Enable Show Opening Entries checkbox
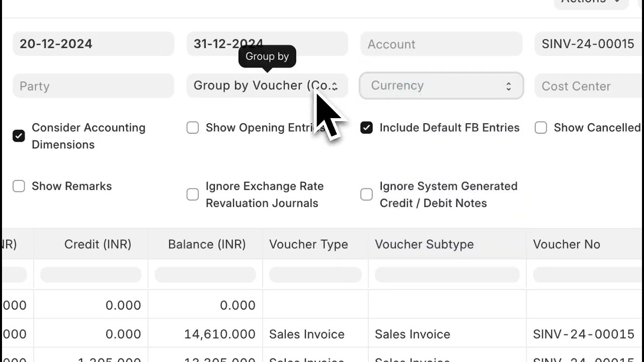The image size is (644, 362). [193, 128]
